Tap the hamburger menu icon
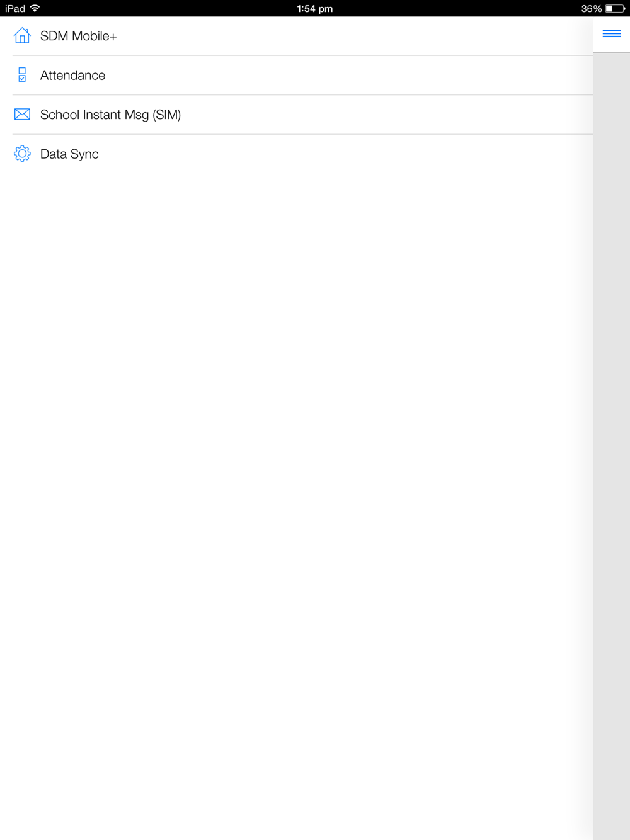 point(611,34)
